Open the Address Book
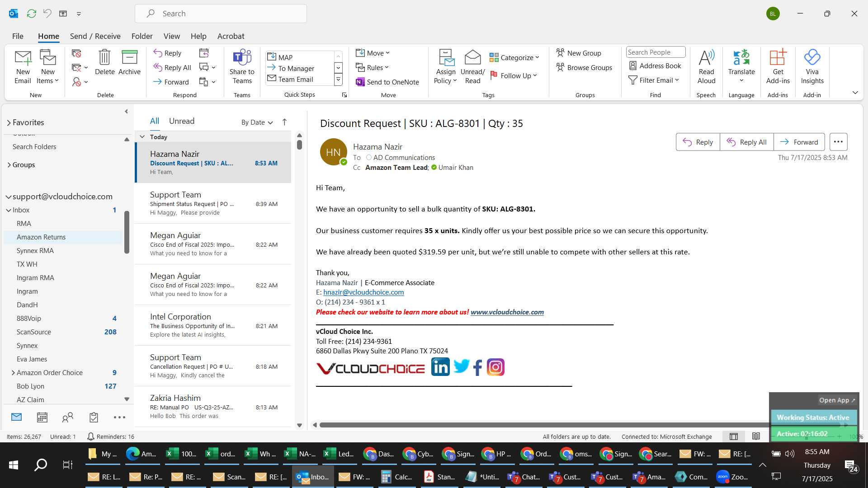This screenshot has height=488, width=868. coord(655,66)
